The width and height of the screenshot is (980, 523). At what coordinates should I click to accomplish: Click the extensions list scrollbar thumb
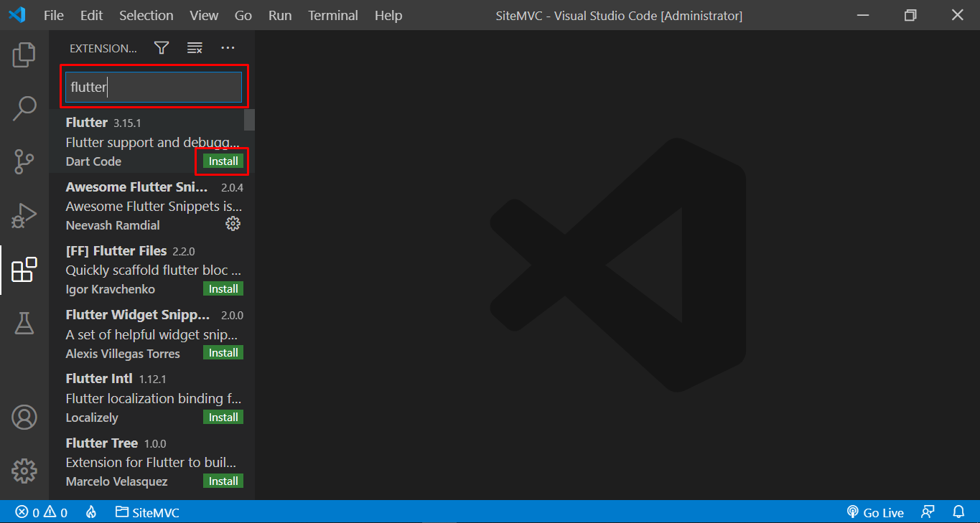[x=249, y=119]
